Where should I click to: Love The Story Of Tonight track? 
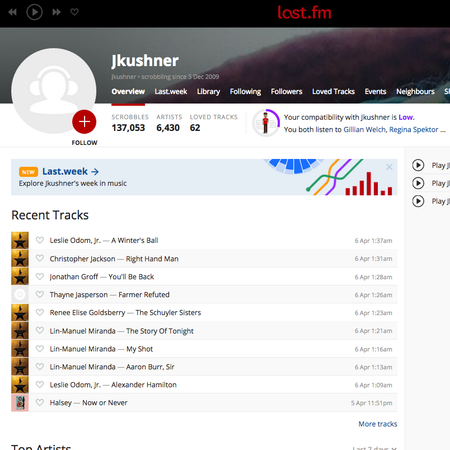coord(40,330)
